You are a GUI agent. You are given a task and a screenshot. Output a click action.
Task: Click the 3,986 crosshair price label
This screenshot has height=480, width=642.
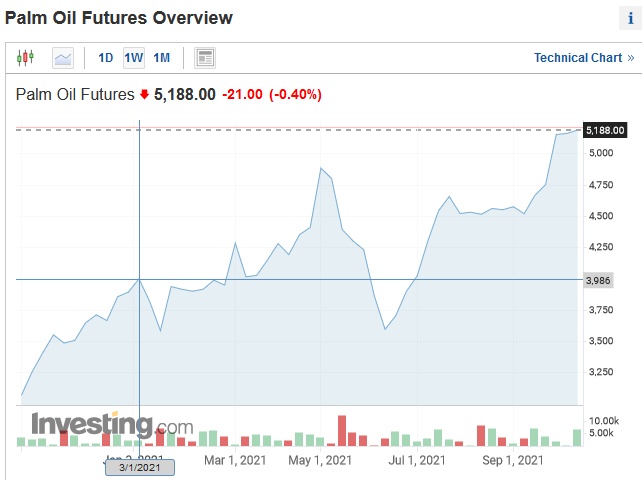tap(595, 280)
